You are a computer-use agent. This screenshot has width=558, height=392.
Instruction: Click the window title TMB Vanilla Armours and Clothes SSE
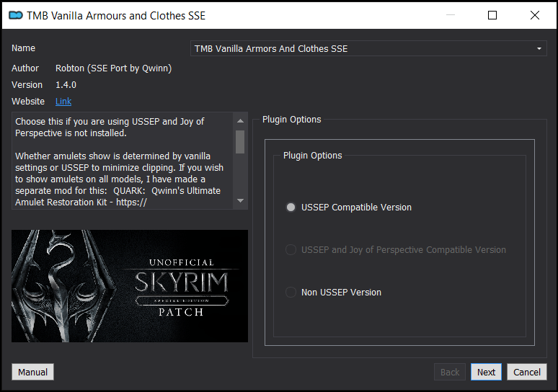point(116,16)
